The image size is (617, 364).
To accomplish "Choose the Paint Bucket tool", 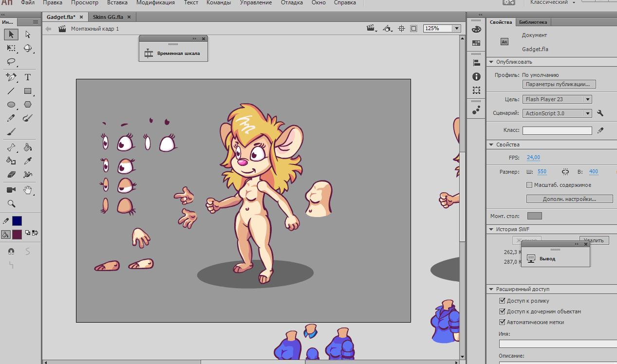I will click(x=28, y=147).
